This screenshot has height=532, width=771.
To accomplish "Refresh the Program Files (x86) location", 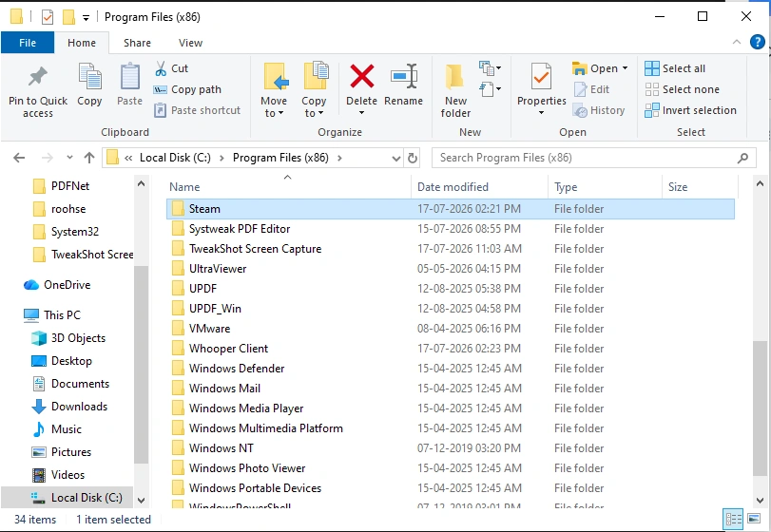I will pyautogui.click(x=413, y=158).
